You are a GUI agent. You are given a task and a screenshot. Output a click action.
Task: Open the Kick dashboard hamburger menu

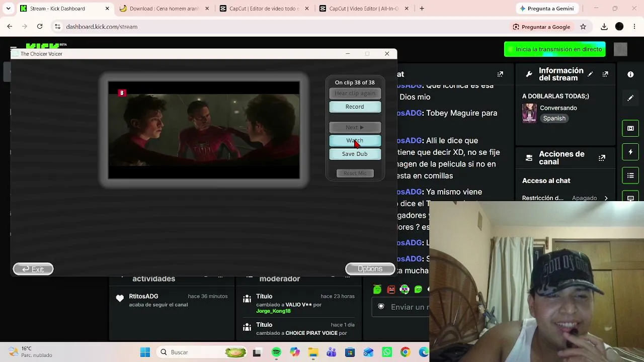pyautogui.click(x=14, y=48)
